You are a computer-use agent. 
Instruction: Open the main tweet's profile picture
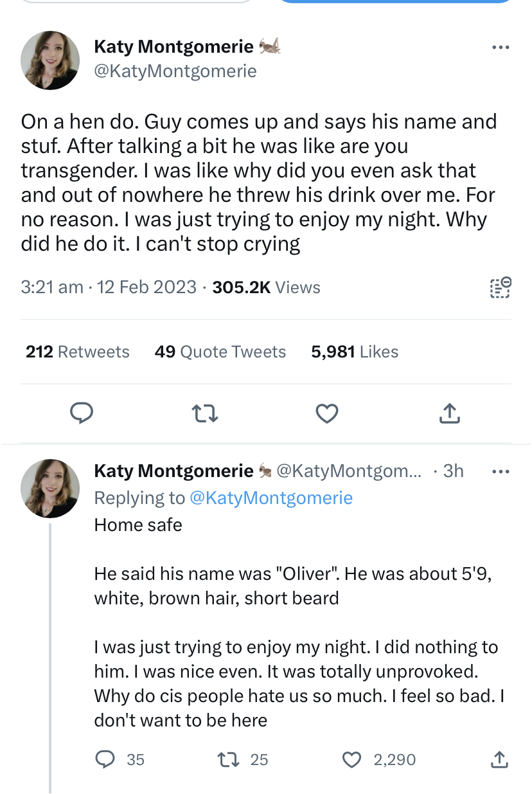coord(51,59)
